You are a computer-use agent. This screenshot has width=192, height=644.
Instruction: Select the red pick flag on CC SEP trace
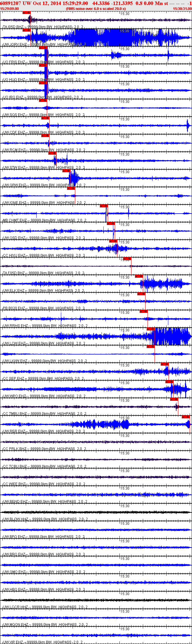164,364
